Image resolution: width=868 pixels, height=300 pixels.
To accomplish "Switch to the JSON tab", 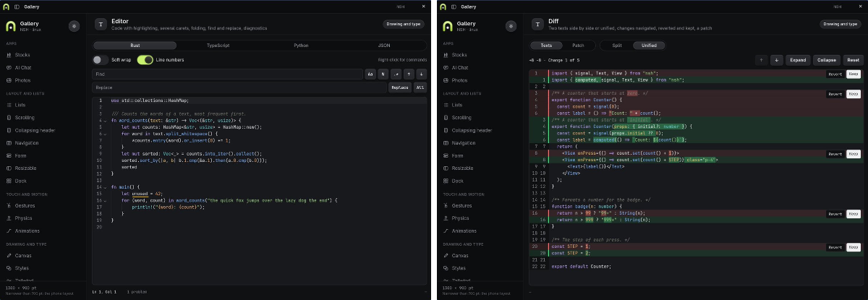I will pyautogui.click(x=384, y=45).
